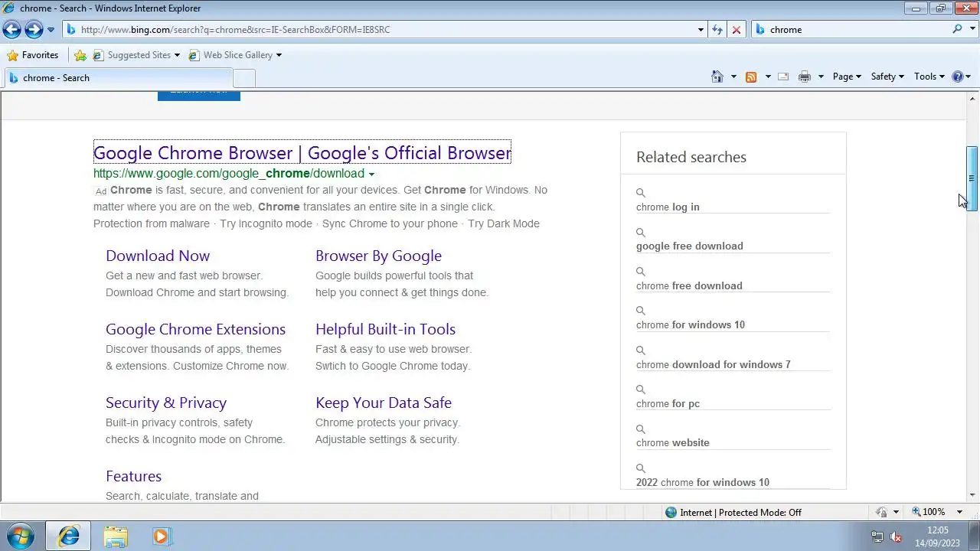The image size is (980, 551).
Task: Open Windows Explorer folder taskbar icon
Action: tap(116, 536)
